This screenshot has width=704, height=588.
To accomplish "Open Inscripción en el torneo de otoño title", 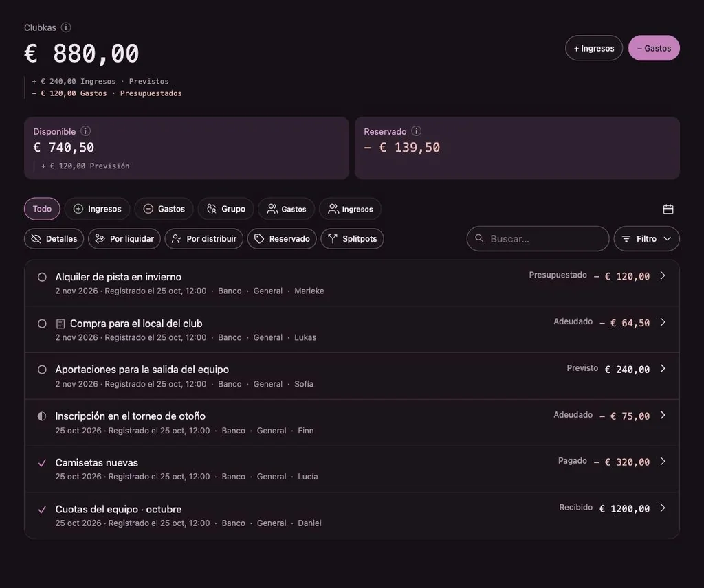I will tap(130, 416).
